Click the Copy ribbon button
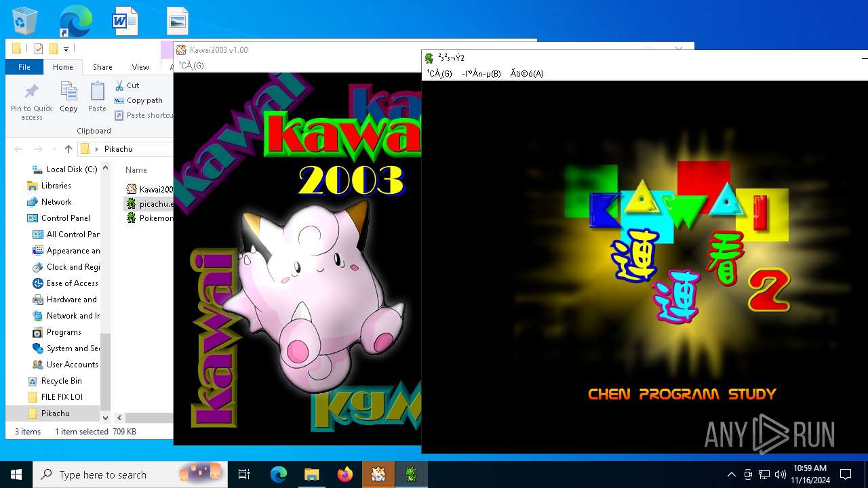This screenshot has height=488, width=868. [68, 97]
